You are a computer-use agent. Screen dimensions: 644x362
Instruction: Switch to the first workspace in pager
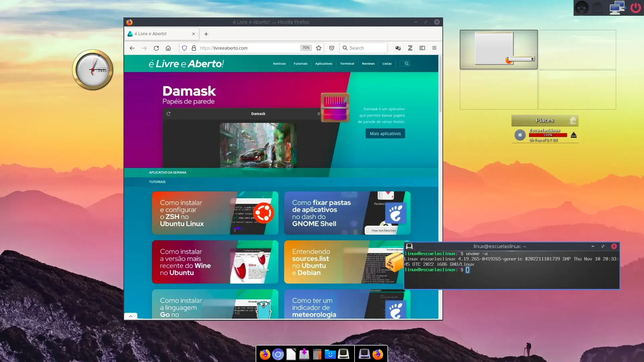[x=499, y=50]
